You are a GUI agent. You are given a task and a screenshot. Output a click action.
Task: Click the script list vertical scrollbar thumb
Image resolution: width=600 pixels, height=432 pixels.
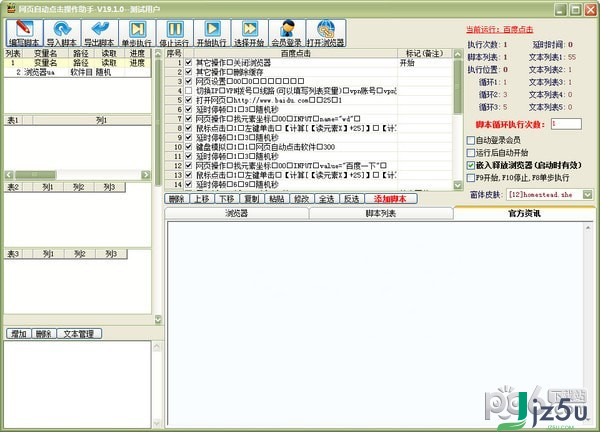click(458, 87)
